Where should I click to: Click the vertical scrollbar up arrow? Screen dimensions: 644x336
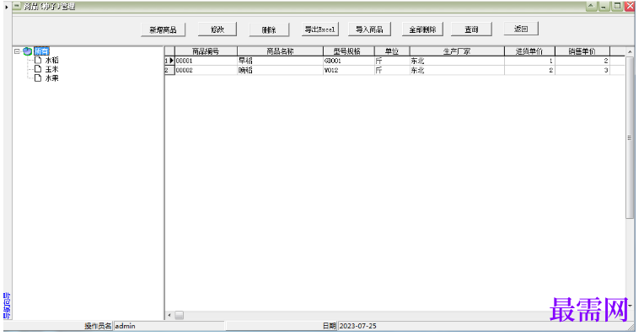[x=630, y=51]
